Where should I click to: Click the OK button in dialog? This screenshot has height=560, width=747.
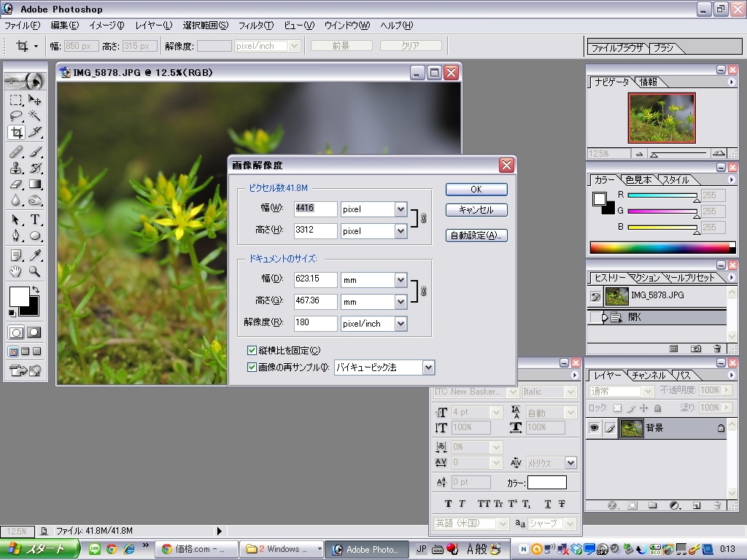[476, 189]
